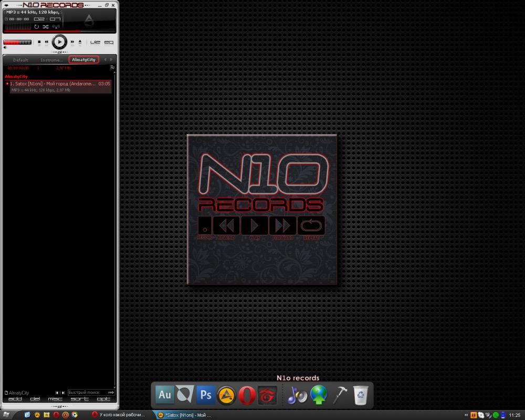This screenshot has height=420, width=525.
Task: Select track 'Satox [N1oni] - Мой город'
Action: [60, 87]
